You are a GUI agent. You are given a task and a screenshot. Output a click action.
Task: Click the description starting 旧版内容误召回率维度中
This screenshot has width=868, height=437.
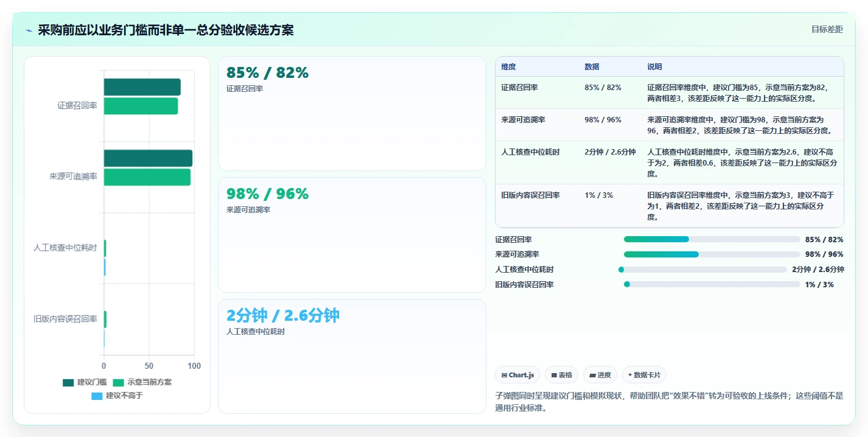pyautogui.click(x=741, y=206)
